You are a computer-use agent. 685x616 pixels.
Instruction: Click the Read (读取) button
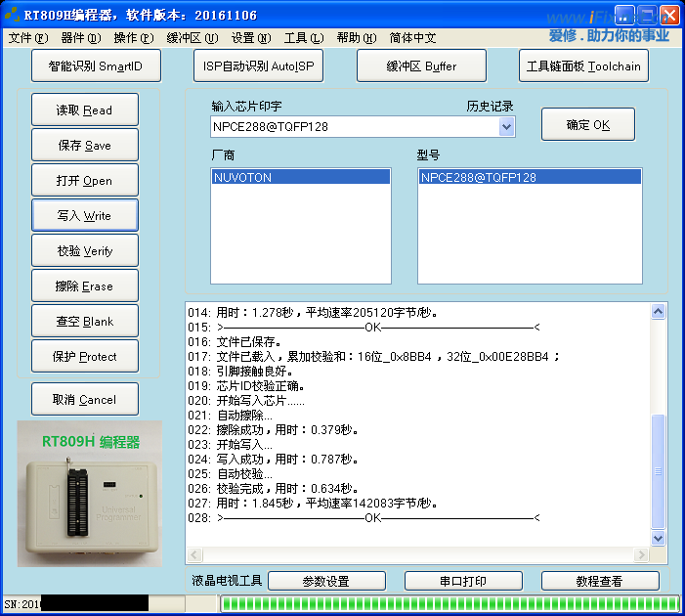pos(85,110)
